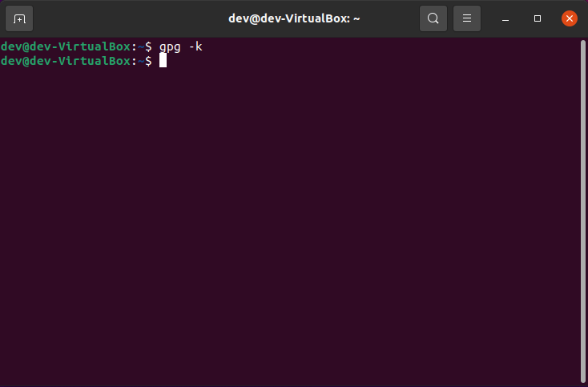The image size is (588, 387).
Task: Click the empty terminal area below the prompts
Action: click(288, 224)
